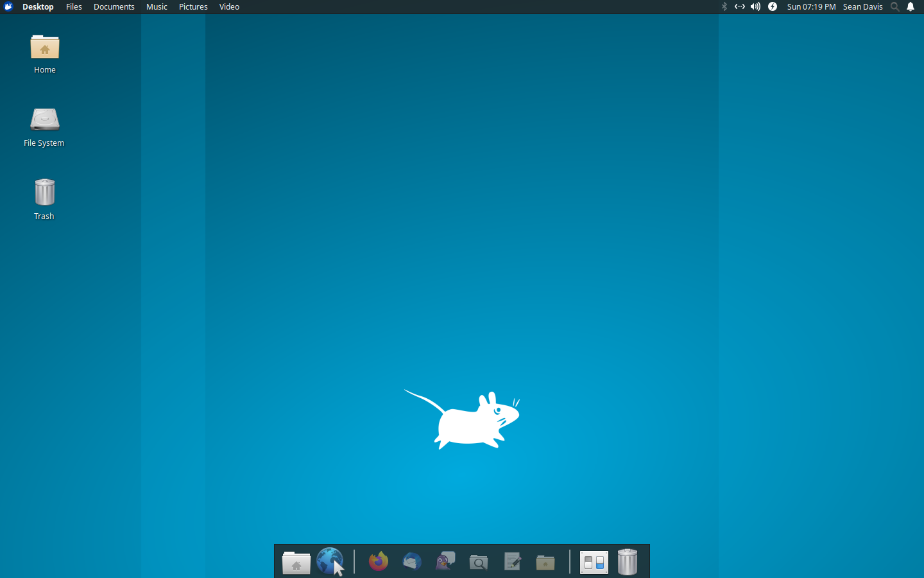Click the Sean Davis user menu
Viewport: 924px width, 578px height.
point(862,6)
